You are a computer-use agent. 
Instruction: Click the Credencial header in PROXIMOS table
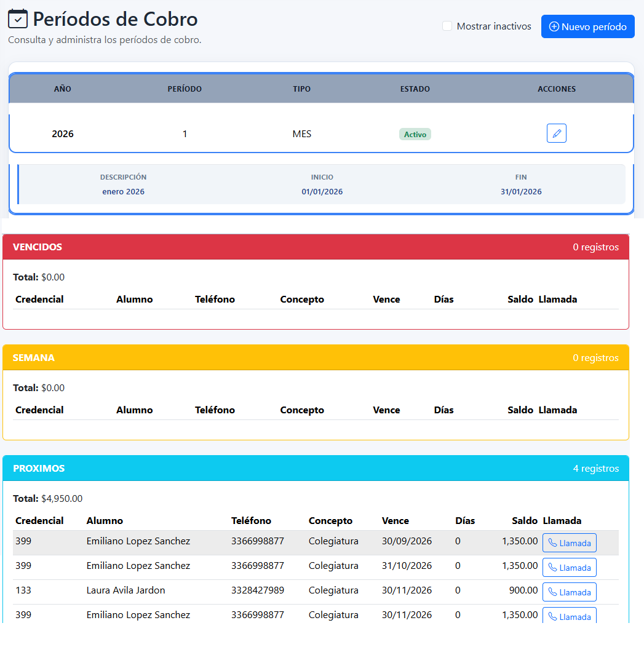tap(39, 521)
